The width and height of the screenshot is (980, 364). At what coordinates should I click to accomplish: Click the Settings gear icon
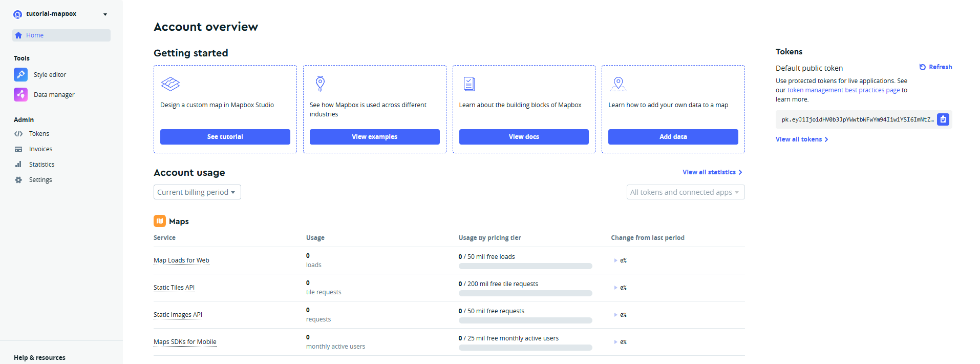[x=18, y=180]
